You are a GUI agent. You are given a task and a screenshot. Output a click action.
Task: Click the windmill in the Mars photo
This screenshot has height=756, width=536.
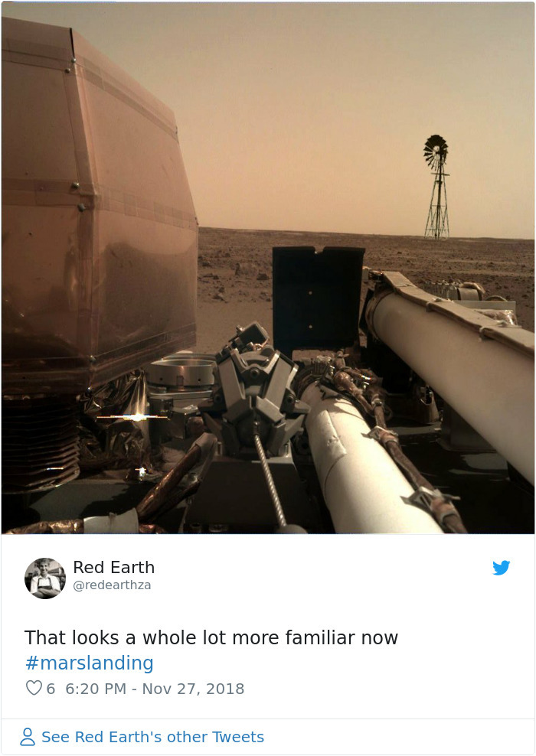coord(436,187)
